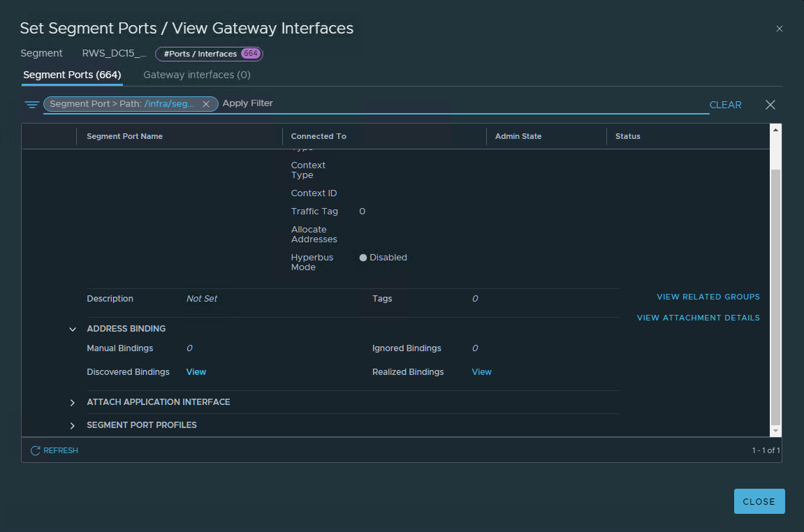Remove the Segment Port Path filter chip
Viewport: 804px width, 532px height.
pyautogui.click(x=205, y=104)
